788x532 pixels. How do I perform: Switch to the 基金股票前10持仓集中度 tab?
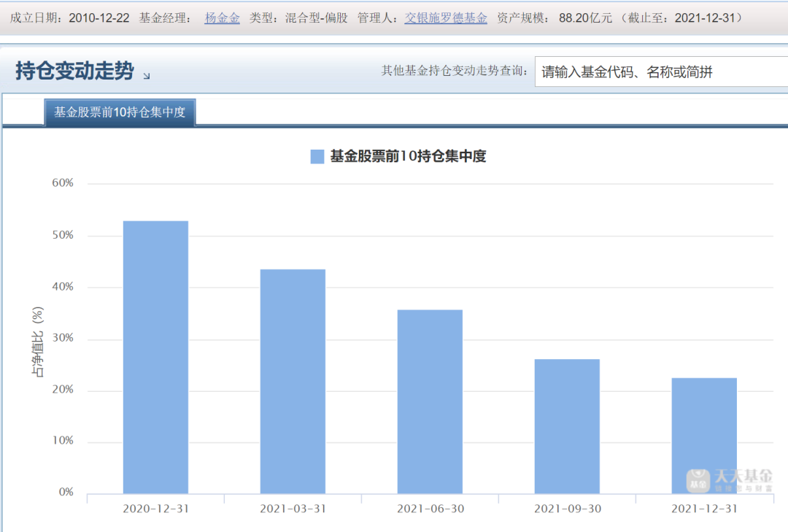(x=121, y=112)
